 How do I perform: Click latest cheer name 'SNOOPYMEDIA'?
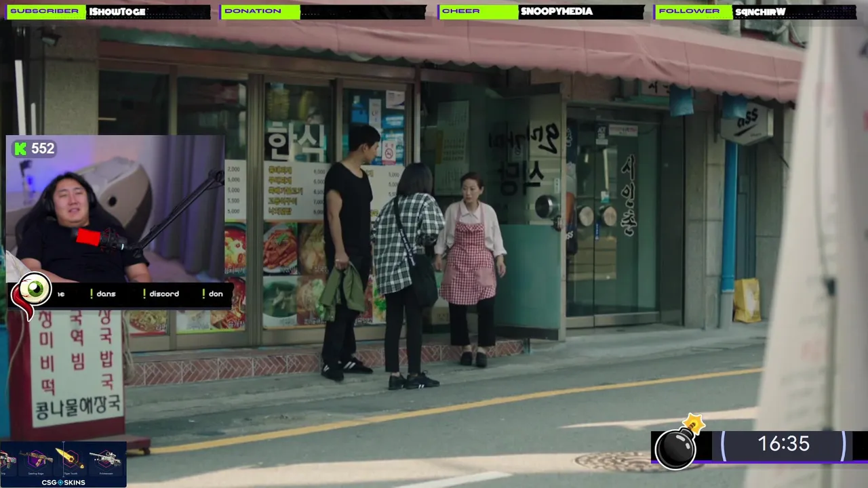click(556, 12)
